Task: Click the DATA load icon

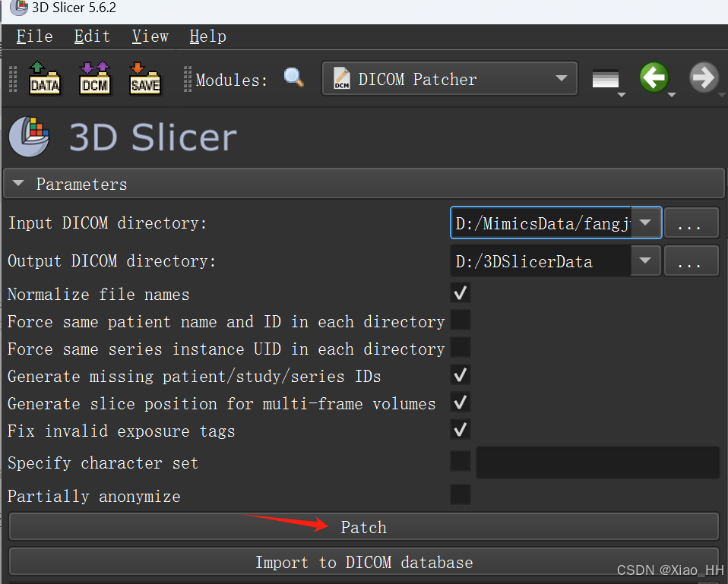Action: (x=44, y=78)
